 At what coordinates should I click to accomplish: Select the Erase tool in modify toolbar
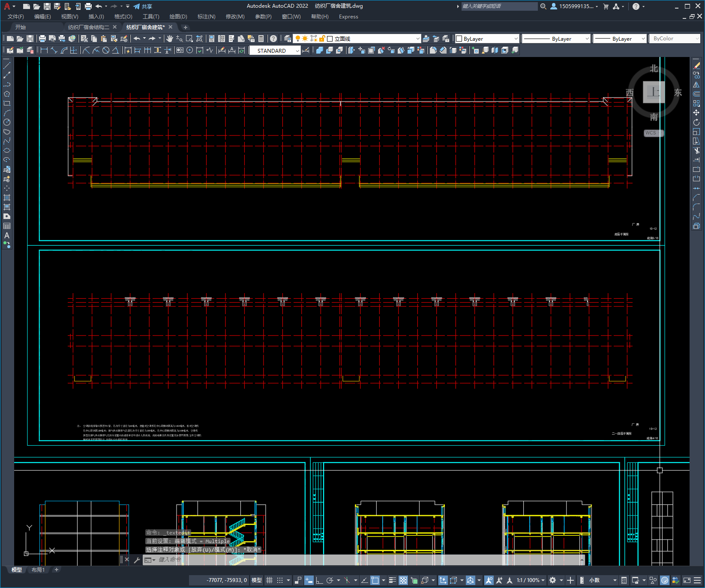tap(696, 66)
